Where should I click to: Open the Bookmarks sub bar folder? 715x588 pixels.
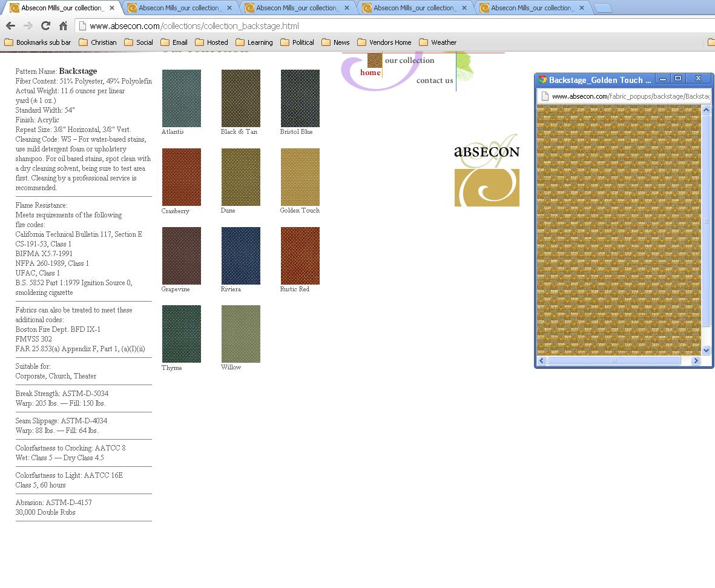coord(38,42)
